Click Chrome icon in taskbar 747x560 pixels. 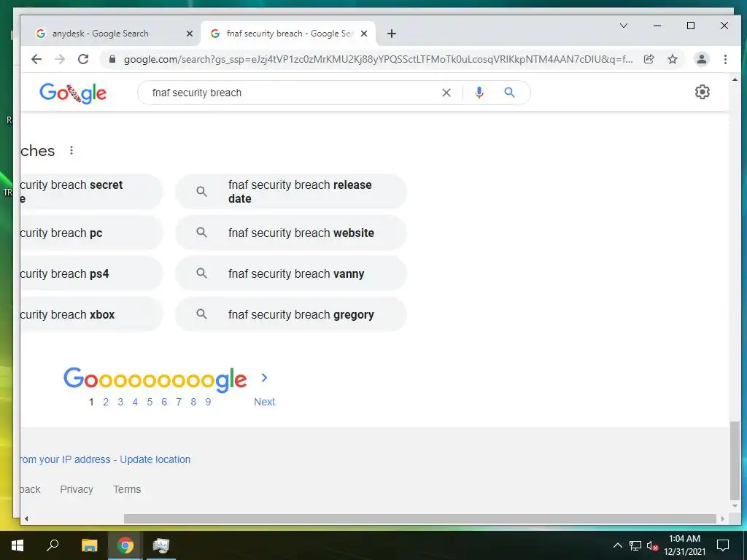(x=125, y=545)
